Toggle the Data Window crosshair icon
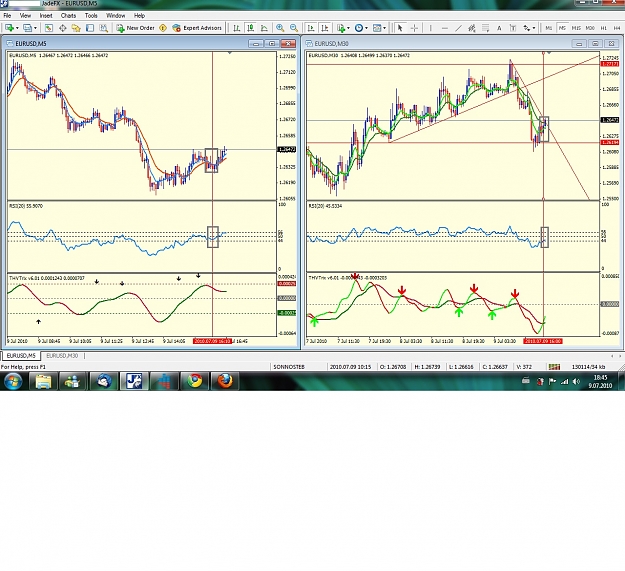The height and width of the screenshot is (571, 625). click(63, 28)
